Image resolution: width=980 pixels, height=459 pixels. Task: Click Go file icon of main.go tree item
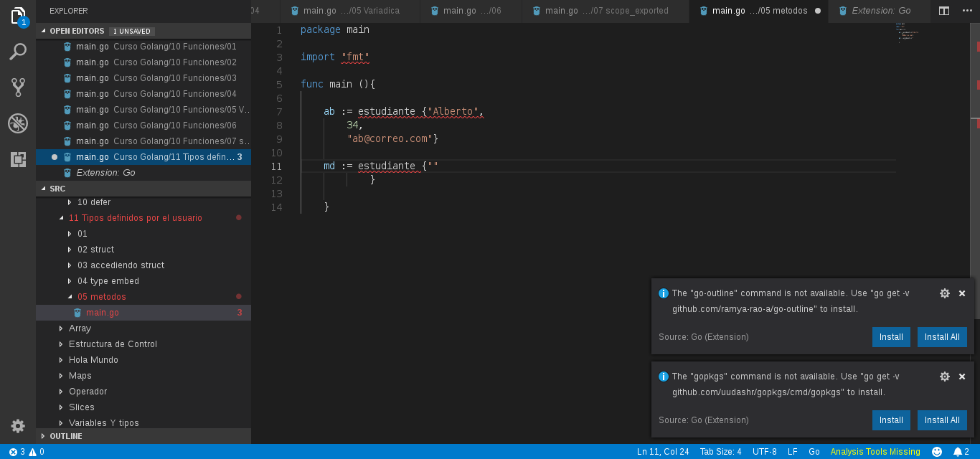77,313
